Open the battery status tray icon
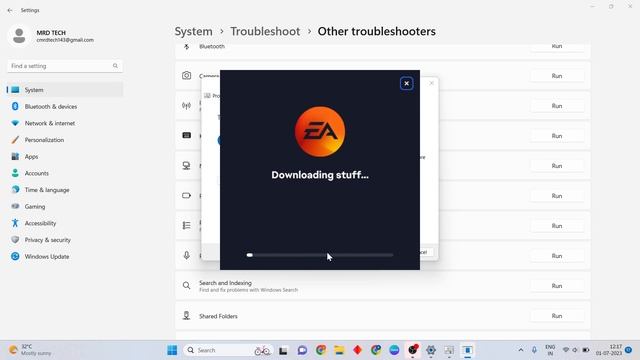This screenshot has height=360, width=640. click(586, 350)
